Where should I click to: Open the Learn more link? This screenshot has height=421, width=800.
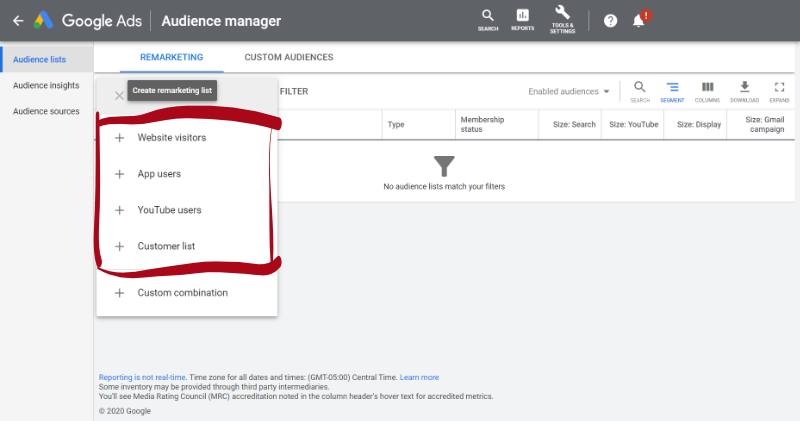419,377
